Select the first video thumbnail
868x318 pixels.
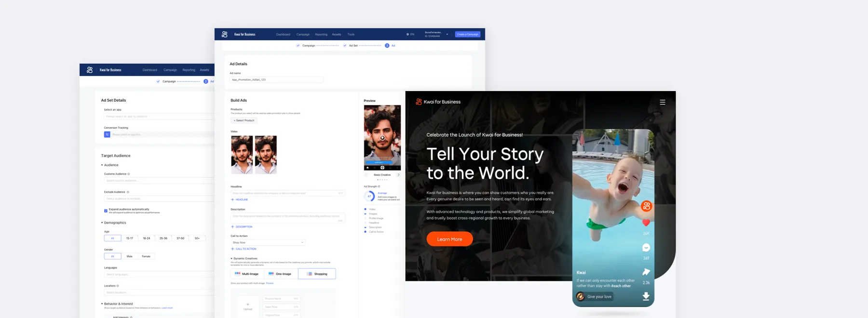[242, 155]
